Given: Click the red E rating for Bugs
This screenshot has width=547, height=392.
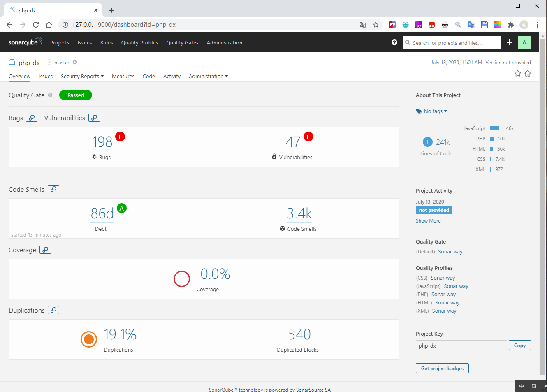Looking at the screenshot, I should tap(120, 137).
